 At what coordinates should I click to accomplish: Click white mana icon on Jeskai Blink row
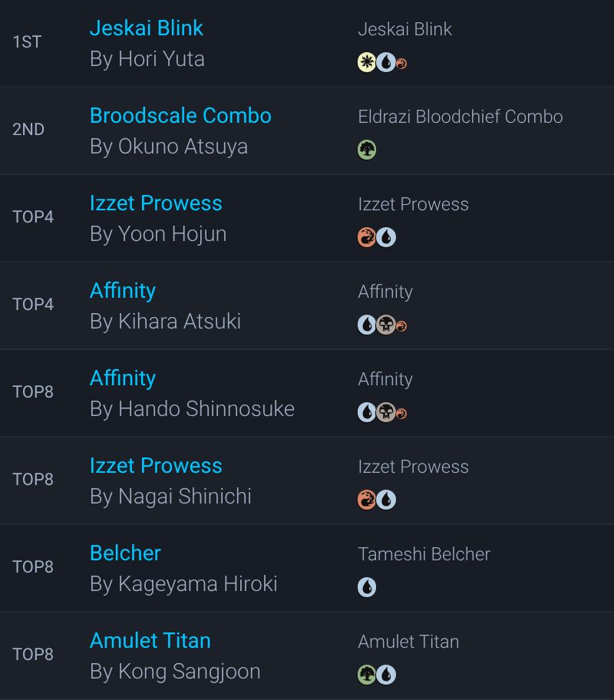pyautogui.click(x=367, y=62)
